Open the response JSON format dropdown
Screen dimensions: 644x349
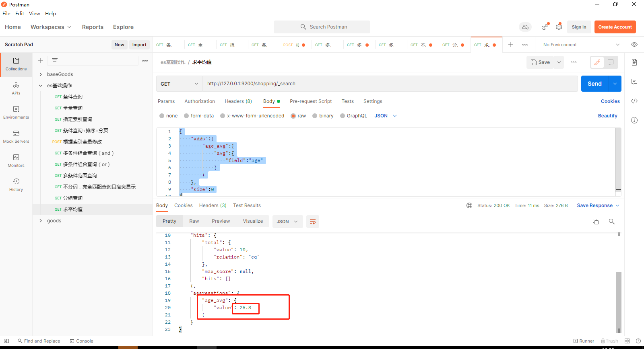(287, 222)
